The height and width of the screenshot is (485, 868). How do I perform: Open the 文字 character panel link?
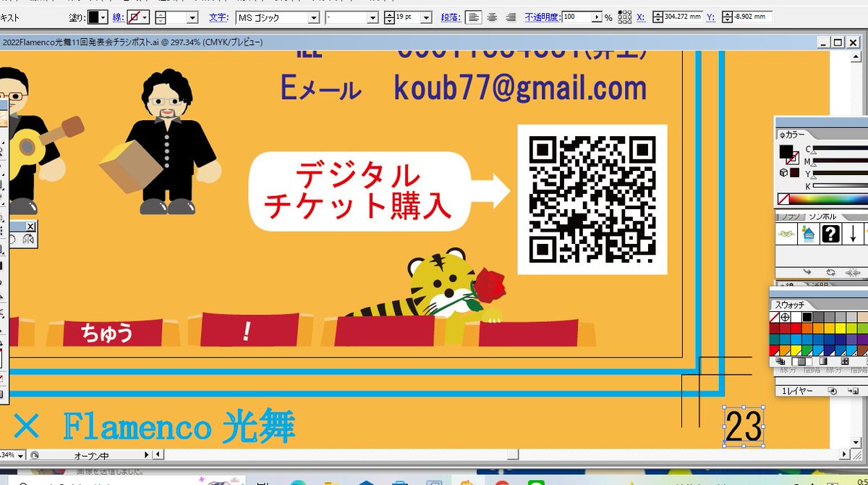tap(219, 17)
